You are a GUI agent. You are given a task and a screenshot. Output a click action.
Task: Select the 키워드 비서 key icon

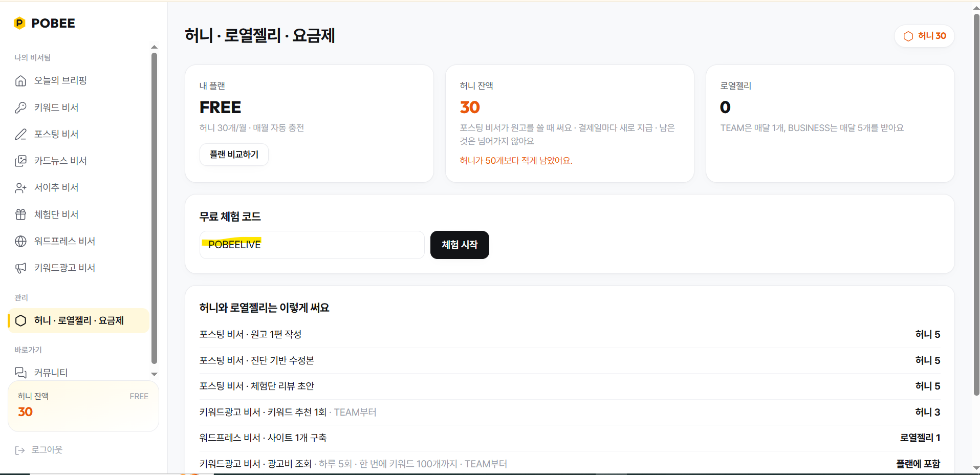(x=20, y=107)
